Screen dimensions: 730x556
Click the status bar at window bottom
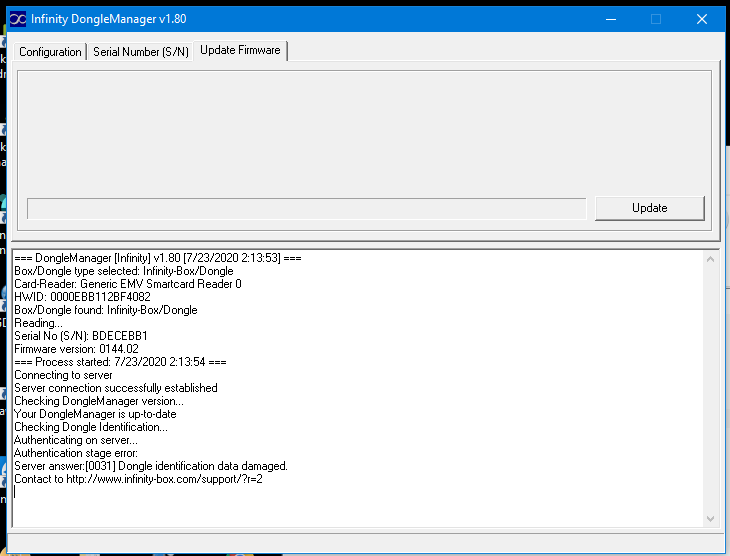pos(365,543)
